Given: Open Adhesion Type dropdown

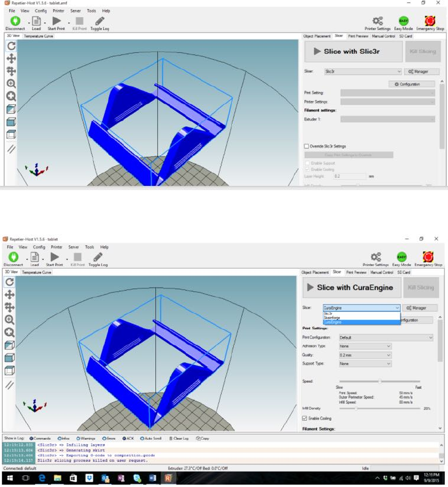Looking at the screenshot, I should pyautogui.click(x=365, y=346).
